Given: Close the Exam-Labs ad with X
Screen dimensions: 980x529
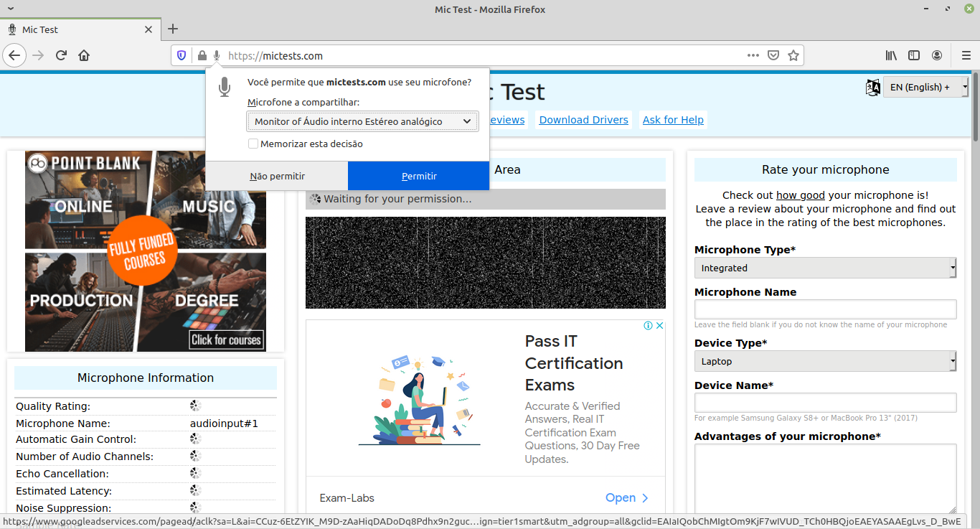Looking at the screenshot, I should [659, 325].
